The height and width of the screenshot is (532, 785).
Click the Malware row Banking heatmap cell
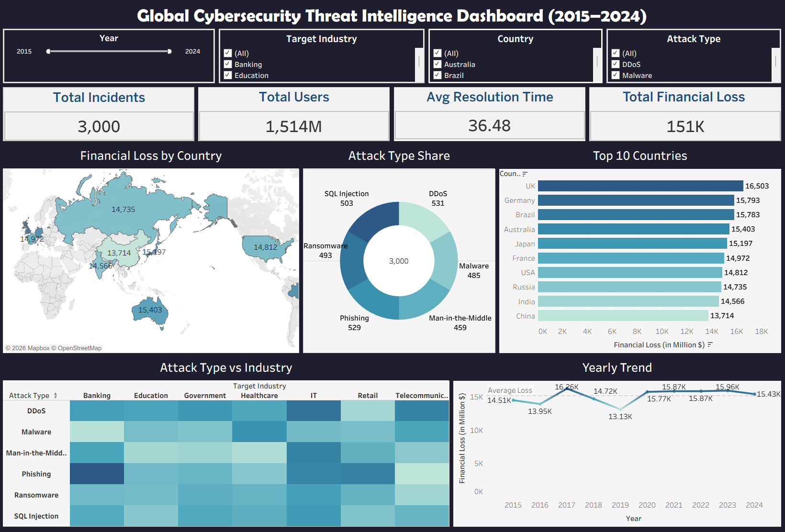(97, 432)
